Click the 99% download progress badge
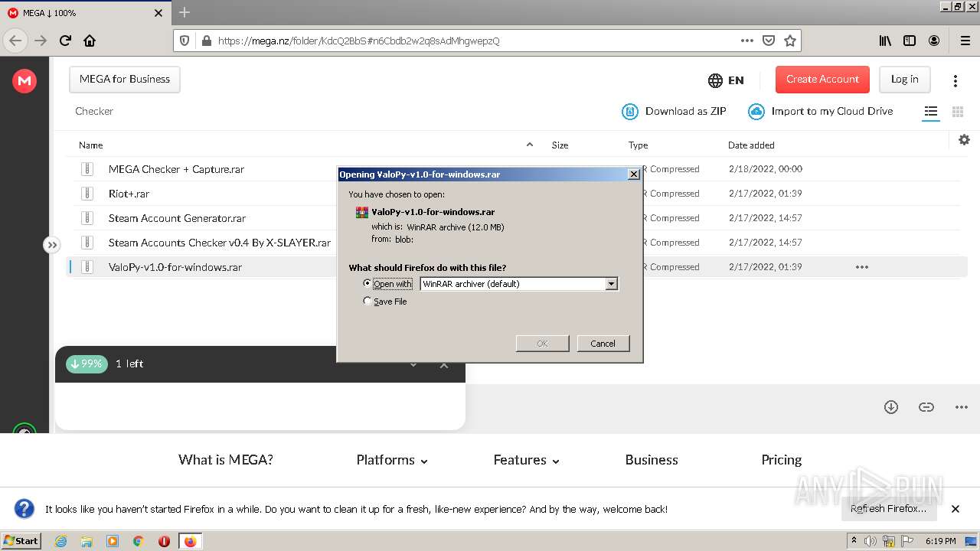Viewport: 980px width, 551px height. click(x=87, y=364)
